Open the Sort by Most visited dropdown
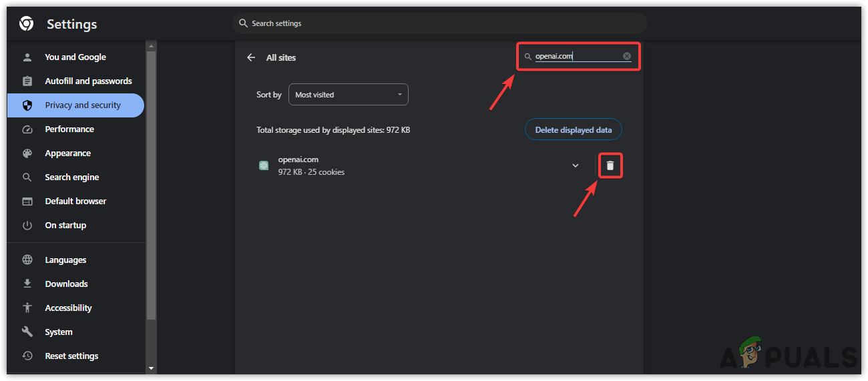Image resolution: width=868 pixels, height=381 pixels. (x=348, y=95)
